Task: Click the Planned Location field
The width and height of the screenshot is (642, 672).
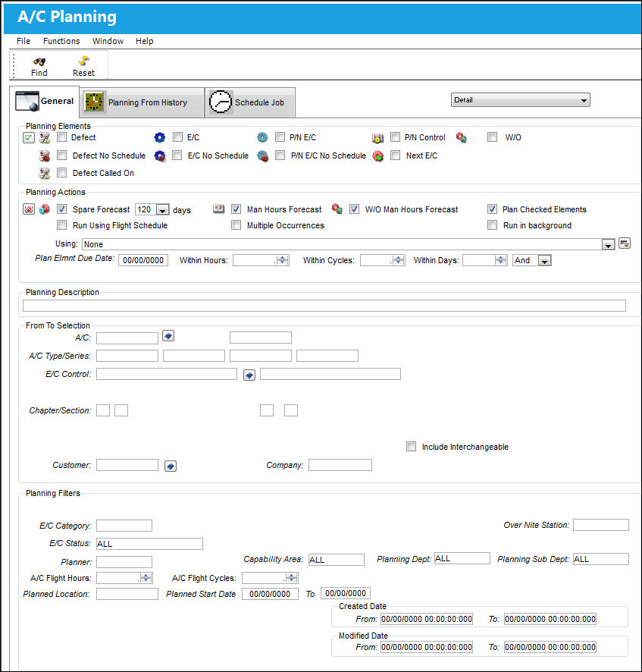Action: [x=127, y=594]
